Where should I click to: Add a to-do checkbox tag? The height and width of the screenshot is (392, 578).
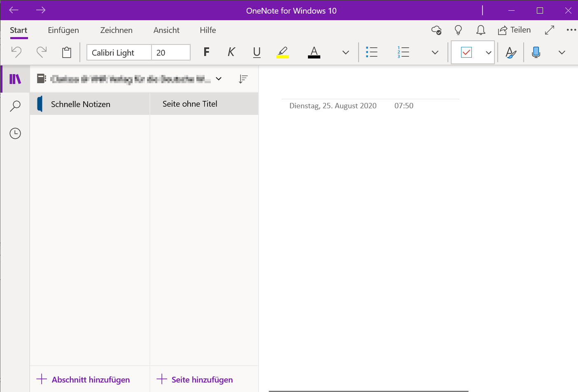click(x=466, y=52)
